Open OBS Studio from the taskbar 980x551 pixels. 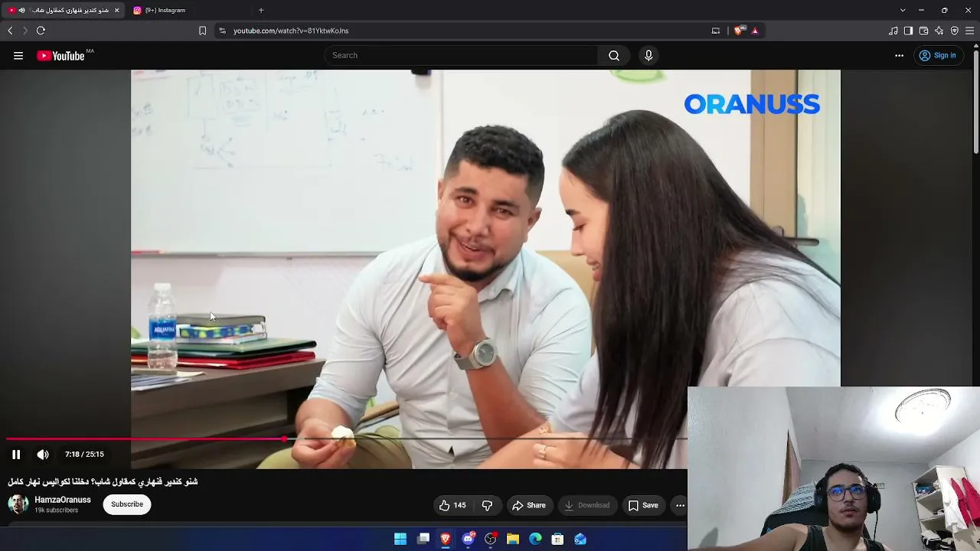click(491, 539)
